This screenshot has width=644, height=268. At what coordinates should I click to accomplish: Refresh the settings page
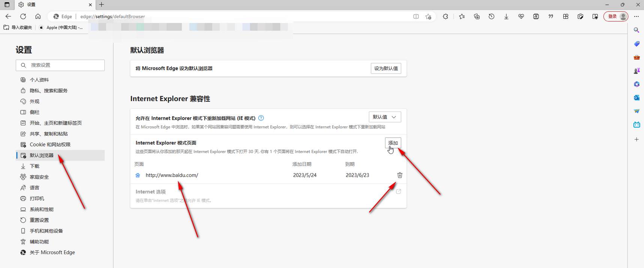pyautogui.click(x=23, y=17)
